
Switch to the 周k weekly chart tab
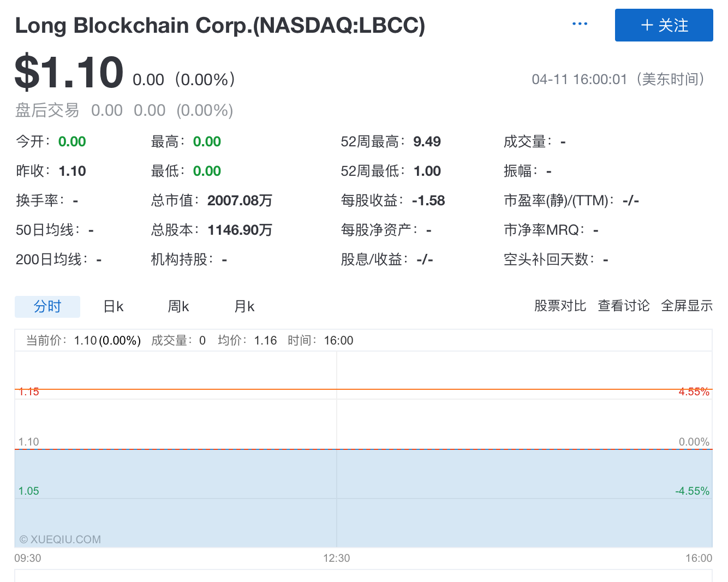tap(178, 306)
